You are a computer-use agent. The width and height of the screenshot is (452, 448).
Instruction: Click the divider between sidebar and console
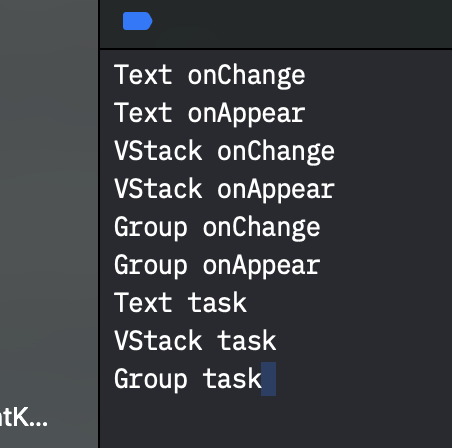99,224
